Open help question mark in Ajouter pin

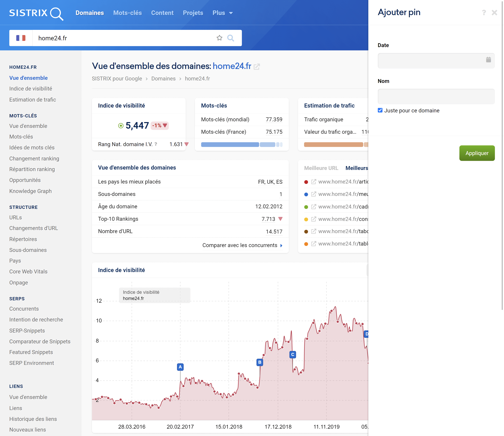(484, 12)
